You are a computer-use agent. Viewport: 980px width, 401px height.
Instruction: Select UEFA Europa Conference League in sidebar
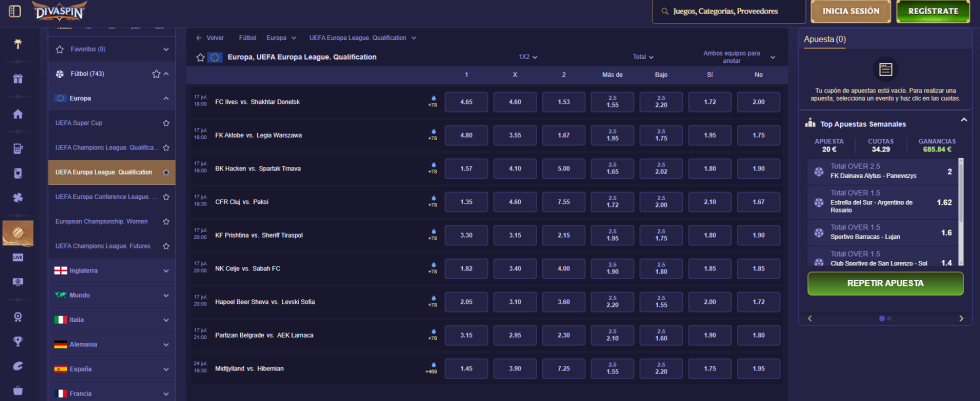[x=104, y=197]
